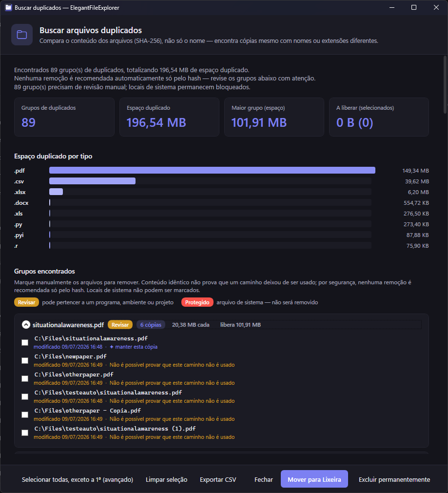The width and height of the screenshot is (448, 493).
Task: Click the .pdf duplicated space bar
Action: pos(212,170)
